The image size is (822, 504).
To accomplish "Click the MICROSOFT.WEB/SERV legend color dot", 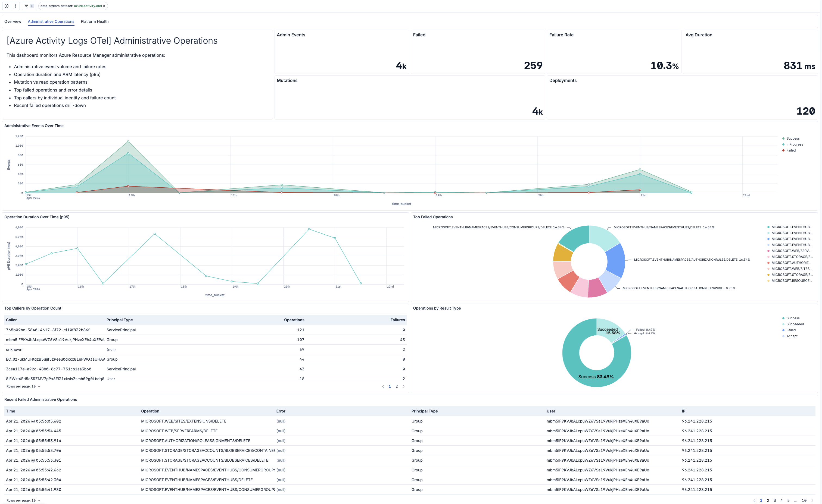I will 769,251.
